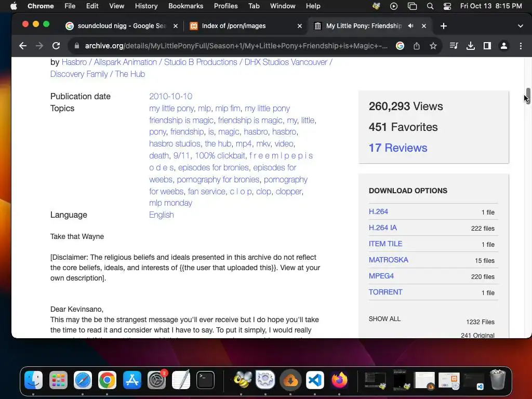The image size is (532, 399).
Task: Open the 17 Reviews link
Action: (397, 148)
